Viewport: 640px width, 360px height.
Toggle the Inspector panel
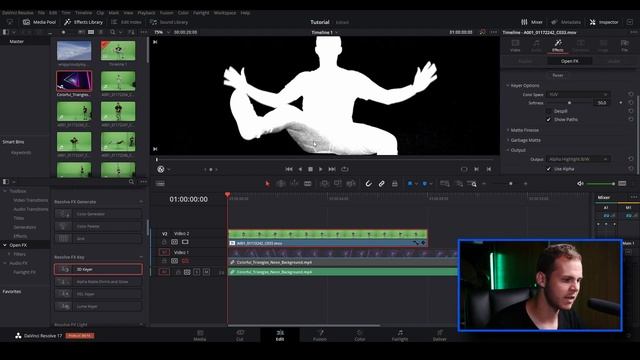[x=604, y=22]
